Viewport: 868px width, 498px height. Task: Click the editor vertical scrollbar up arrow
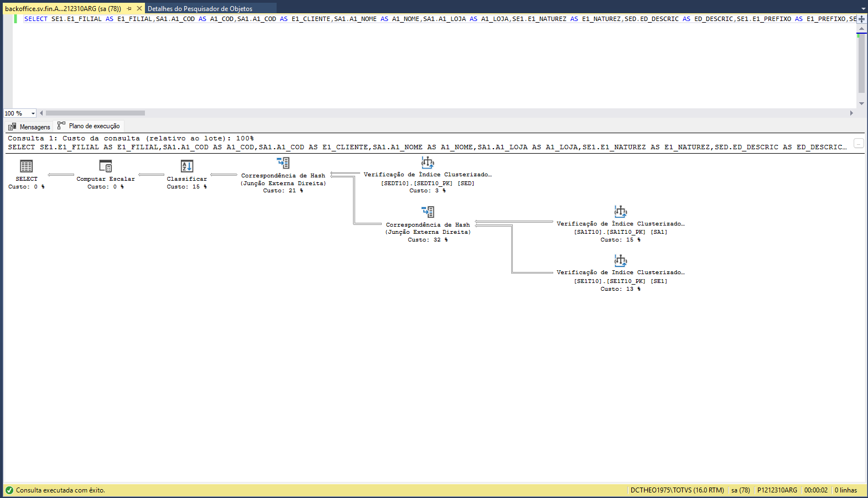coord(861,28)
